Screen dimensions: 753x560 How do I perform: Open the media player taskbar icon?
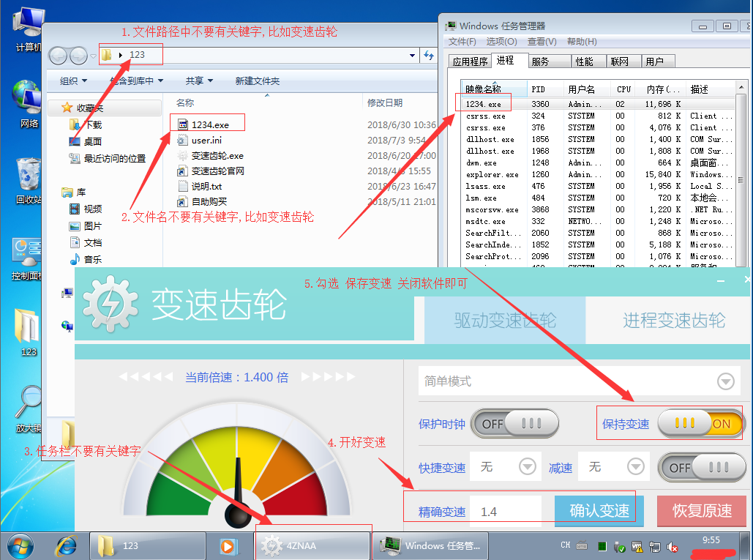click(228, 546)
